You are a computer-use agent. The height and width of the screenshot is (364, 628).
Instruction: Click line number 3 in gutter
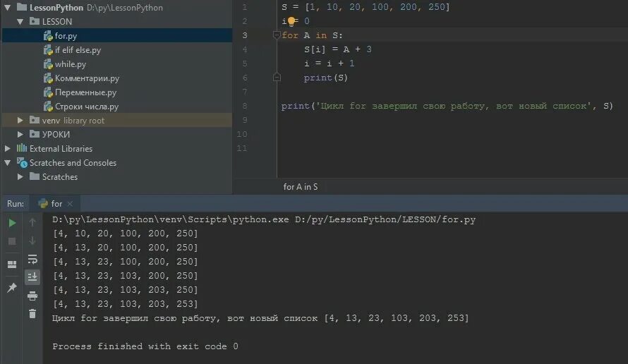tap(245, 35)
